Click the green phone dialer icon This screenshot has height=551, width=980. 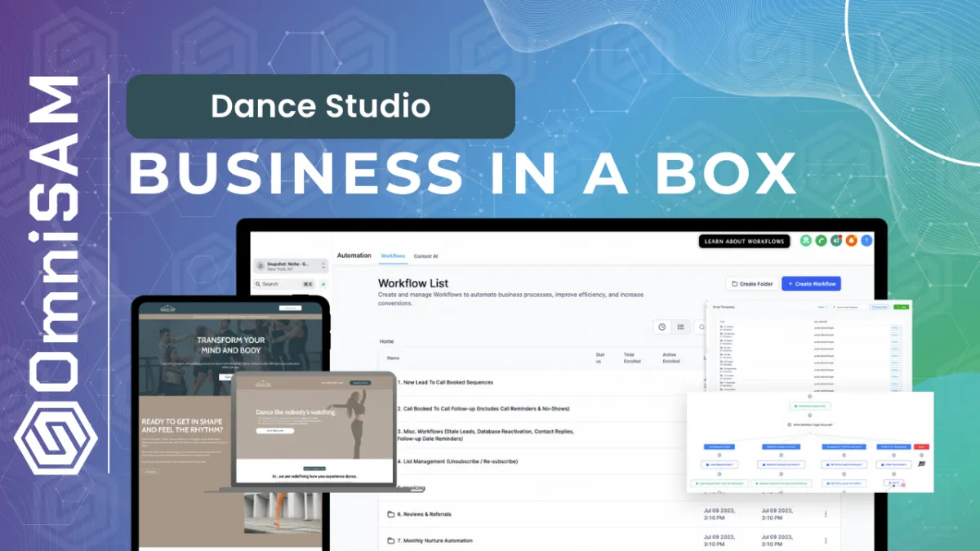[x=822, y=241]
